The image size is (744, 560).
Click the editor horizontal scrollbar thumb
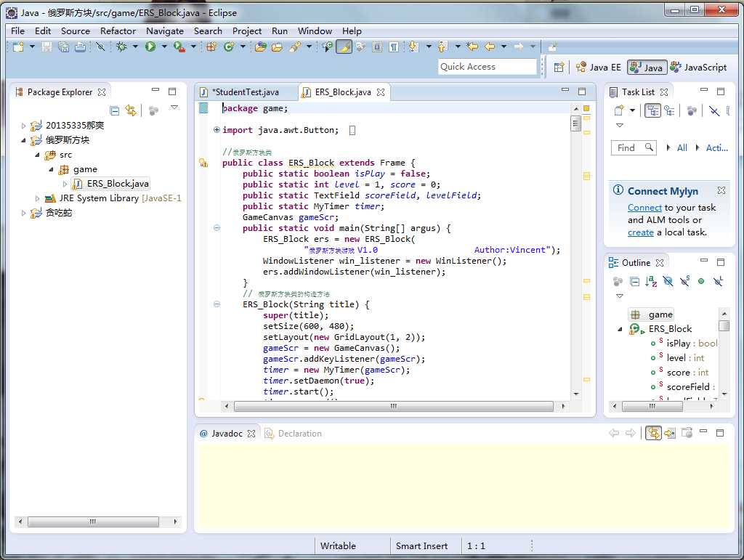coord(394,406)
